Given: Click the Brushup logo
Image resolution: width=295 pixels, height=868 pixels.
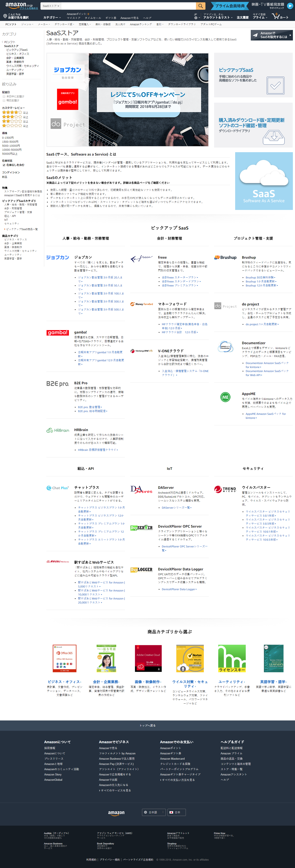Looking at the screenshot, I should pyautogui.click(x=225, y=257).
